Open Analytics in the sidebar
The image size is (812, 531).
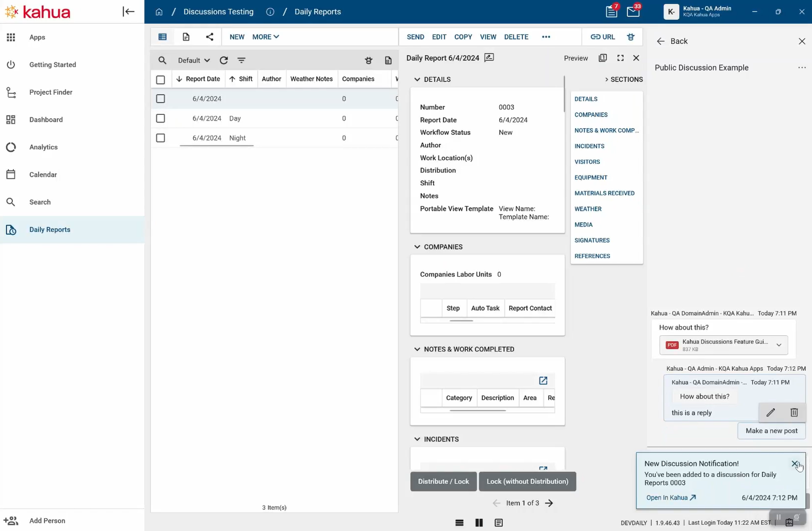coord(43,147)
